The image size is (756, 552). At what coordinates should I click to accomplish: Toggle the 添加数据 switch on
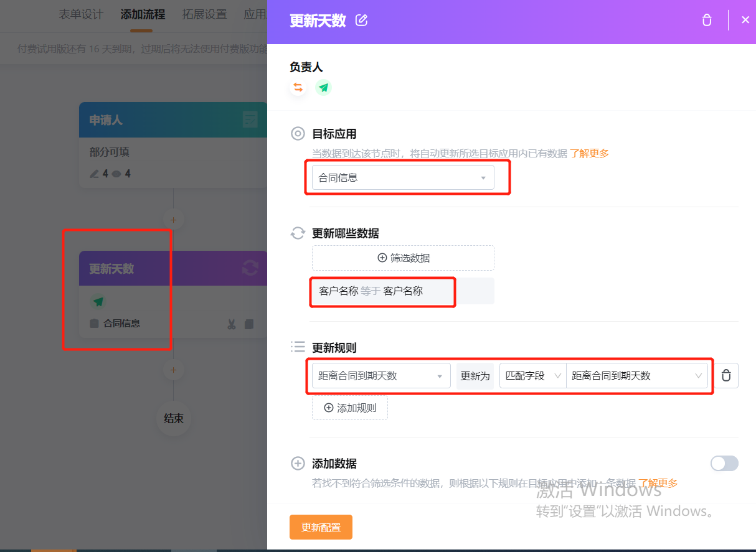724,463
